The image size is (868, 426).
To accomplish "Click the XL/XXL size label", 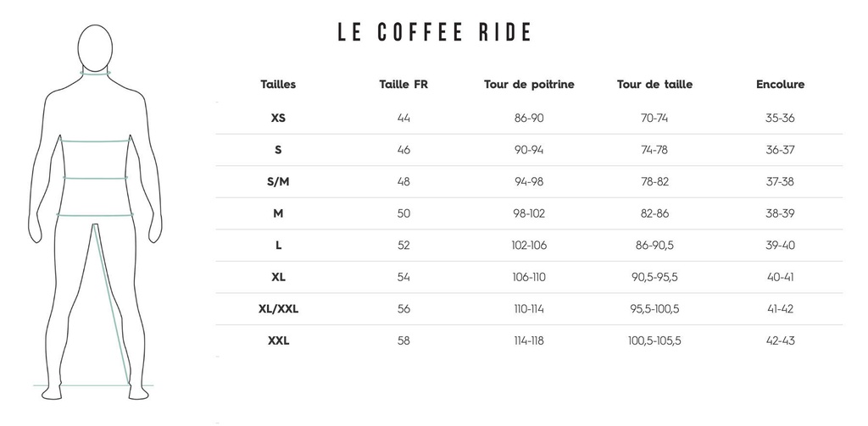I will coord(278,309).
